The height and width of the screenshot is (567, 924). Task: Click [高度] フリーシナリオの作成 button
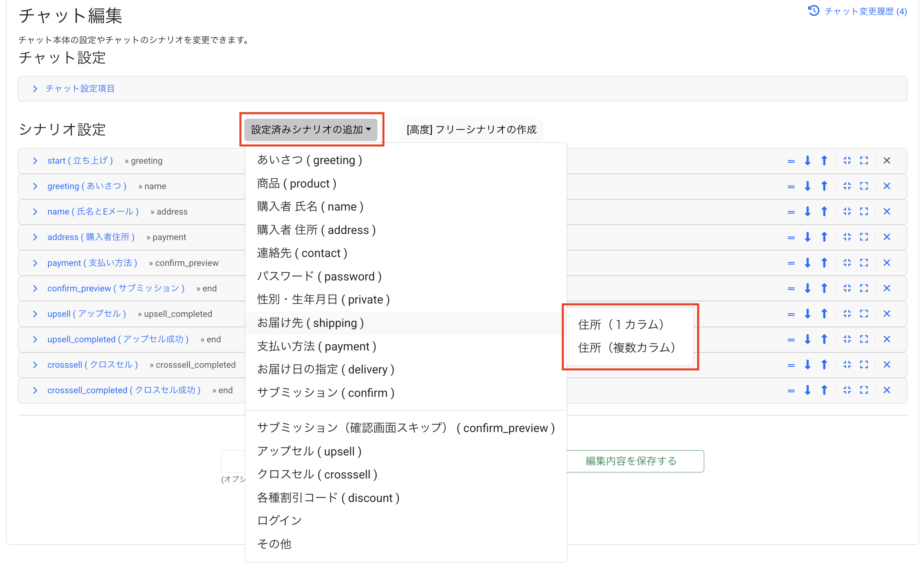click(471, 129)
